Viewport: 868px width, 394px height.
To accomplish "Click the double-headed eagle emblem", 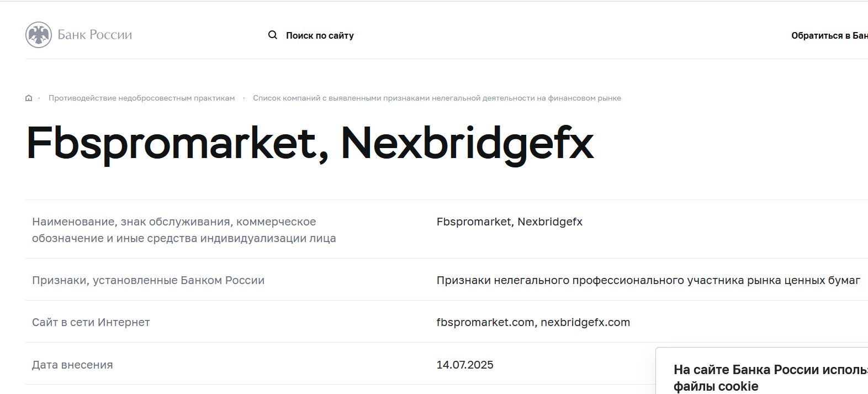I will point(38,34).
